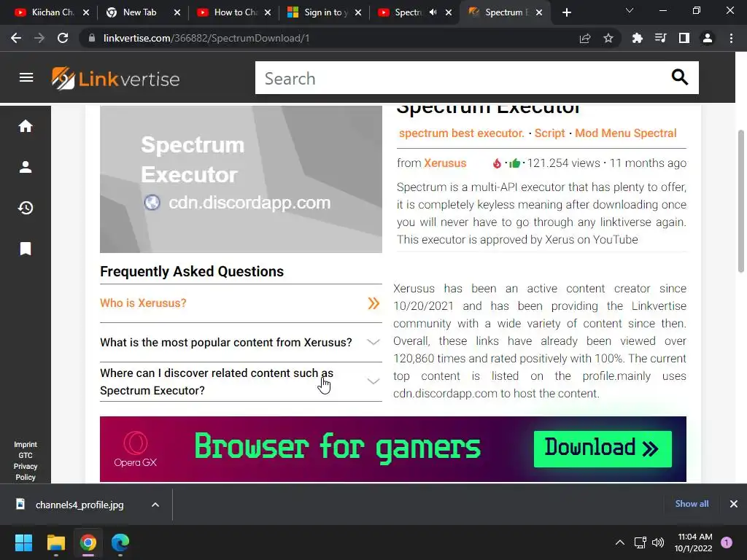Open a new browser tab

pyautogui.click(x=566, y=12)
